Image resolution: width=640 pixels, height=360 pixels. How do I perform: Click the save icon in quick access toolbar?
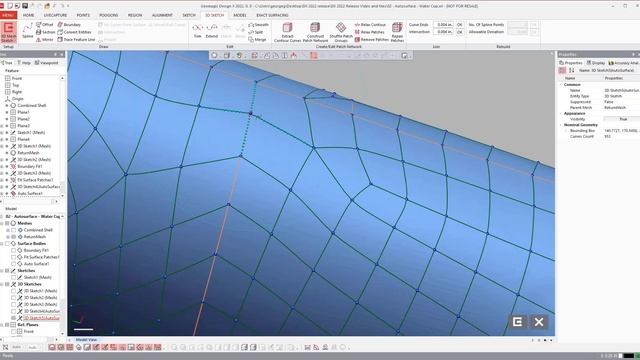pyautogui.click(x=25, y=6)
